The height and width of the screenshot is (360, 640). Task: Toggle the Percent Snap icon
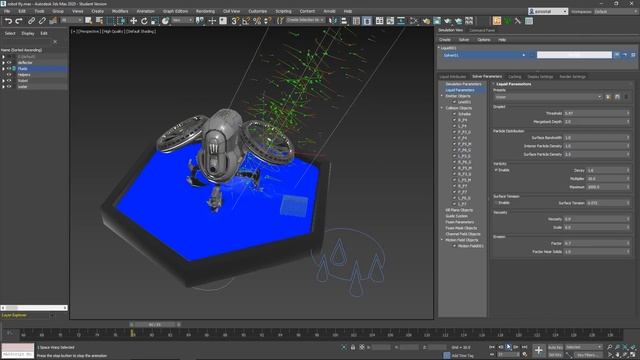[x=257, y=21]
